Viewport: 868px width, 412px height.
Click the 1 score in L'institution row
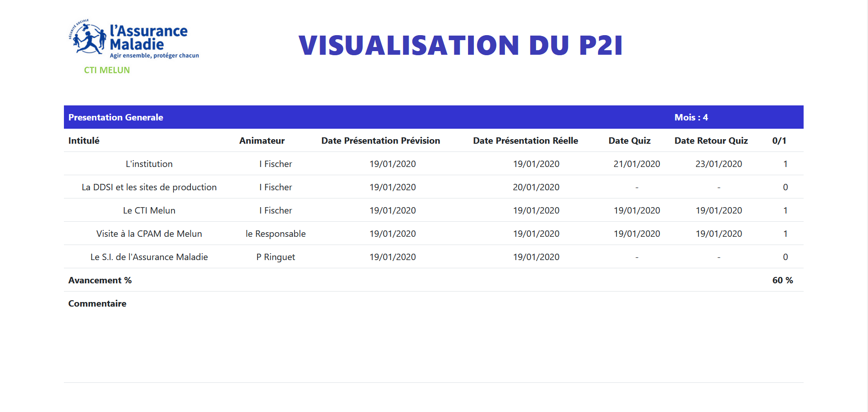pos(785,164)
